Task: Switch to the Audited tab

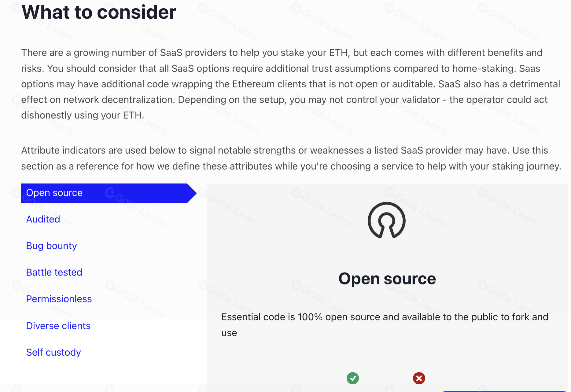Action: point(43,219)
